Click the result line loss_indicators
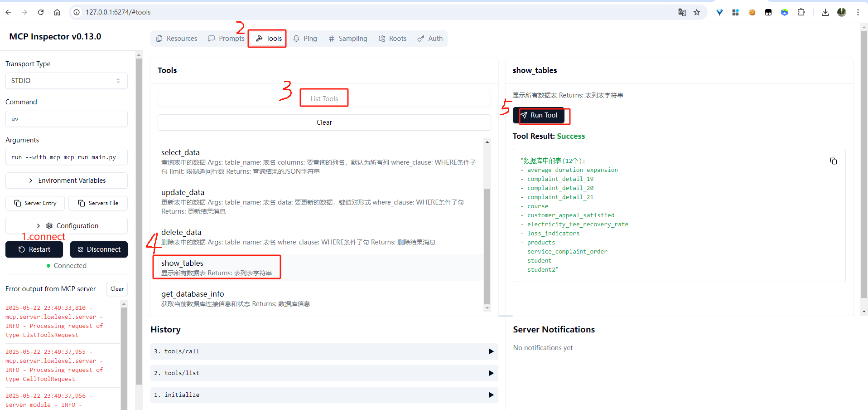 coord(553,234)
